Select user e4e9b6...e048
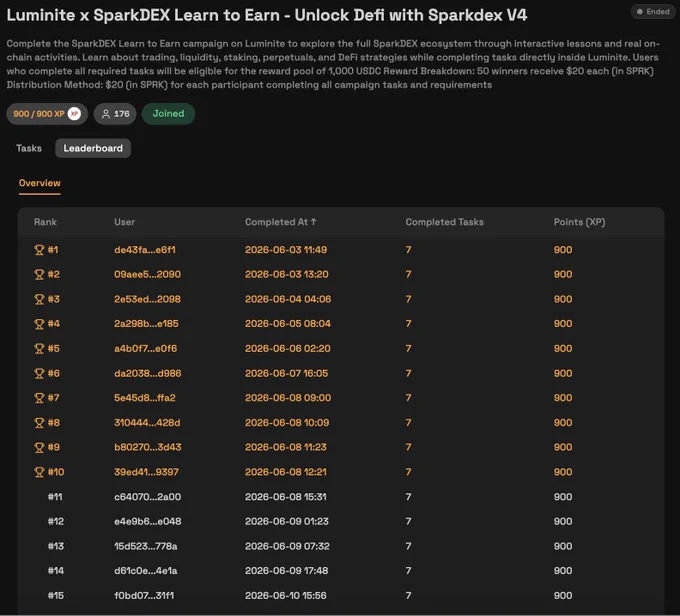The width and height of the screenshot is (680, 616). (x=147, y=521)
